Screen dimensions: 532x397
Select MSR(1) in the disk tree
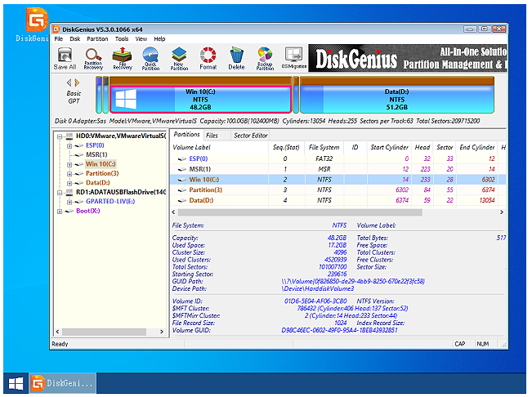click(96, 154)
